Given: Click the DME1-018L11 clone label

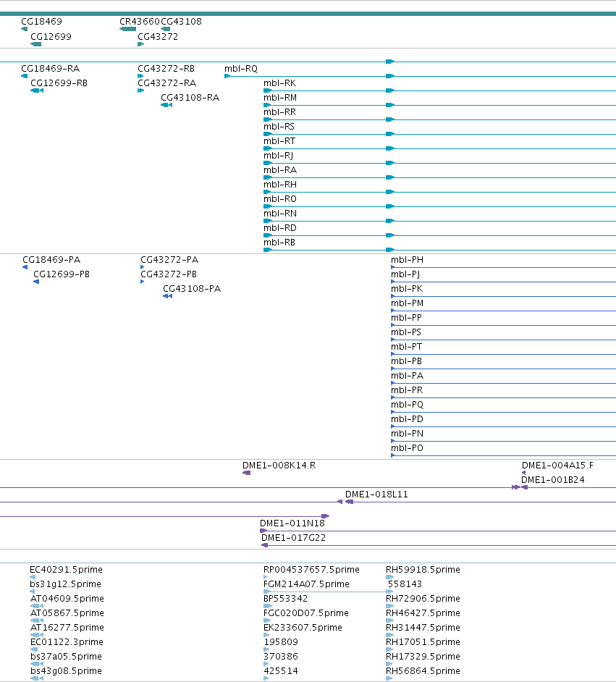Looking at the screenshot, I should point(376,494).
